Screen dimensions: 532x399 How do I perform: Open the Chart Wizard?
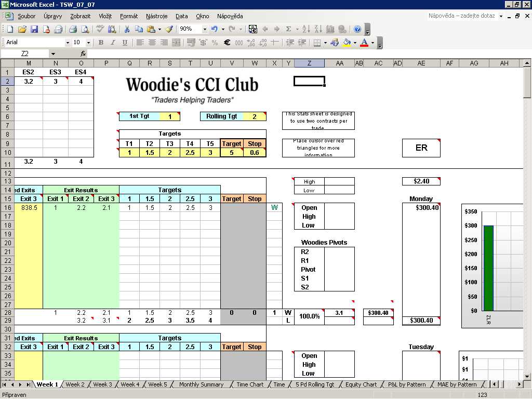(330, 29)
